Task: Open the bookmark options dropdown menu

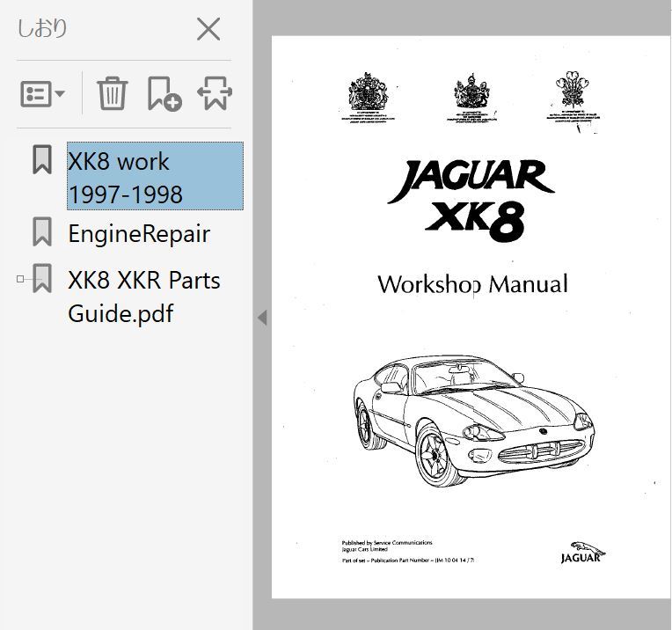Action: (42, 93)
